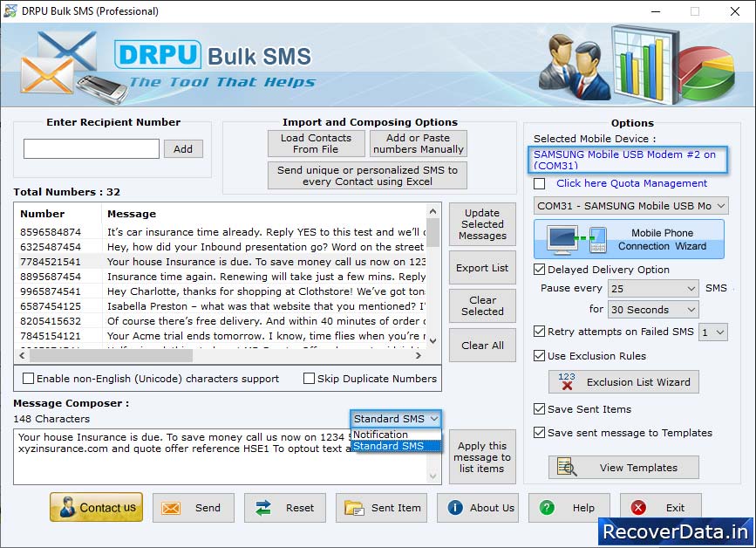Click the contact list horizontal scrollbar thumb
Screen dimensions: 756x548
(x=111, y=355)
